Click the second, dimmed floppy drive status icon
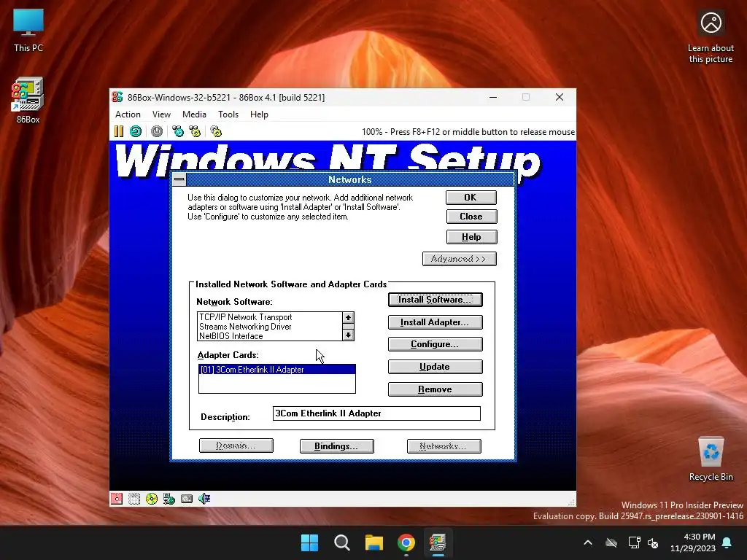 (x=134, y=499)
